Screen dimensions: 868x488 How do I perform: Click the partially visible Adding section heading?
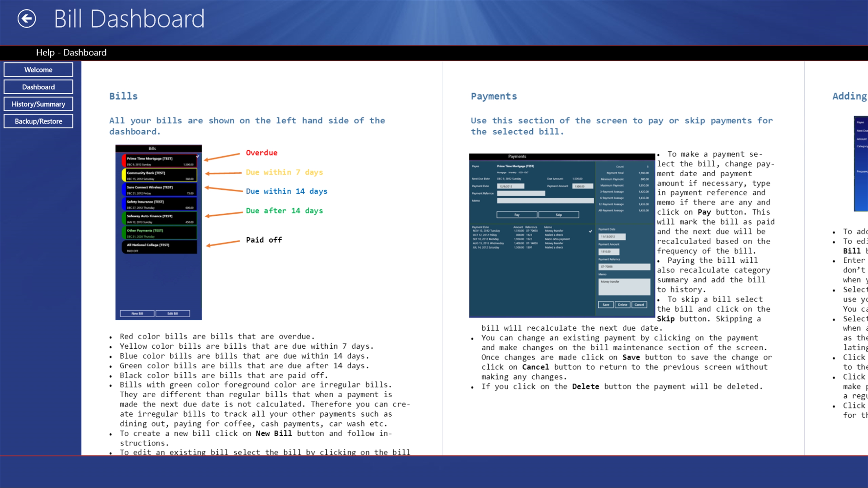[849, 96]
